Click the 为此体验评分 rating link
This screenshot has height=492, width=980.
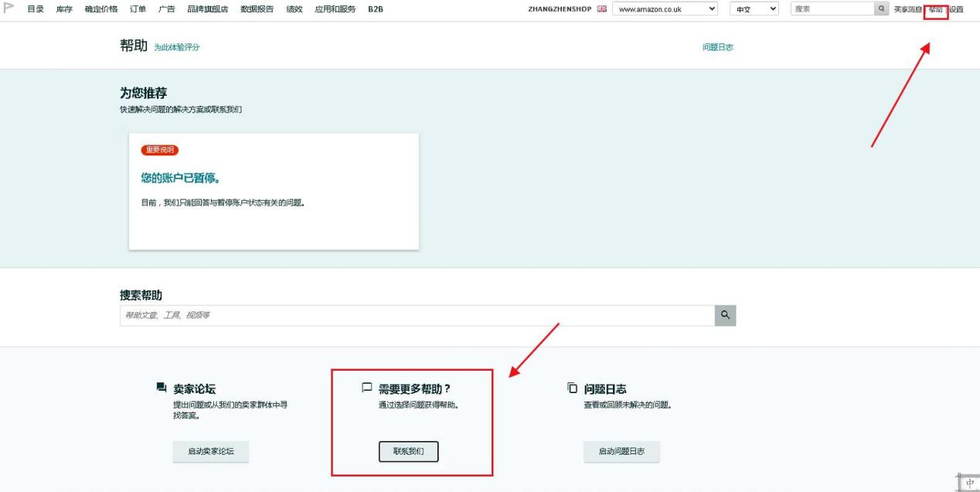coord(176,48)
